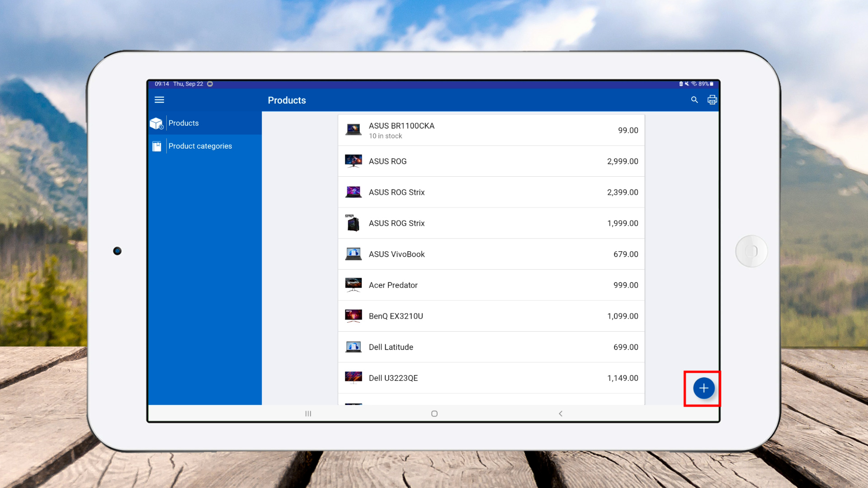The width and height of the screenshot is (868, 488).
Task: Select Product categories menu item
Action: tap(200, 146)
